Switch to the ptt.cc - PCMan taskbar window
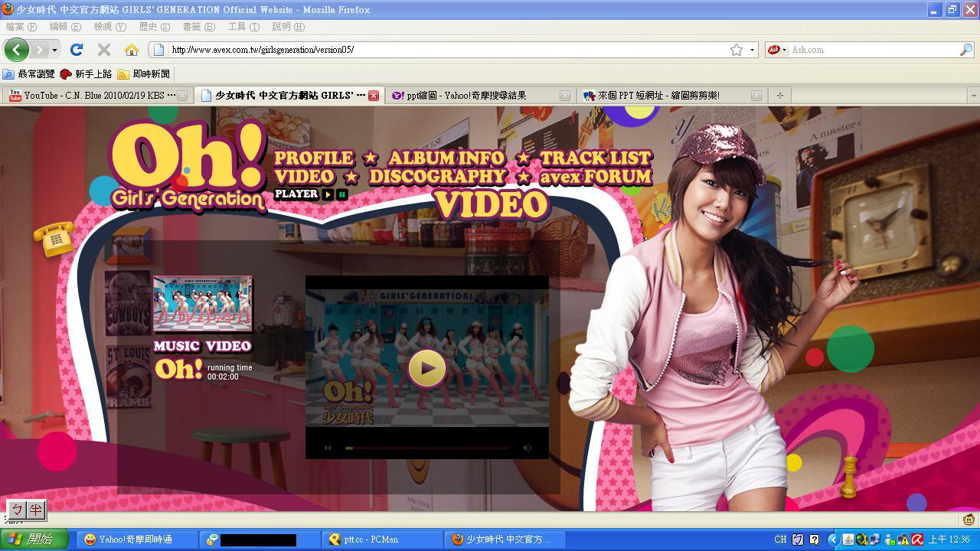This screenshot has width=980, height=551. 383,540
